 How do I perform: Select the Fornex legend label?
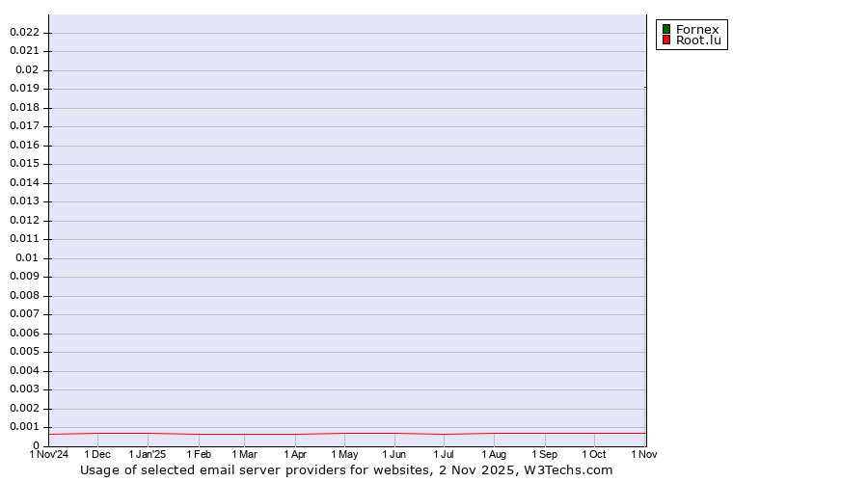click(696, 29)
